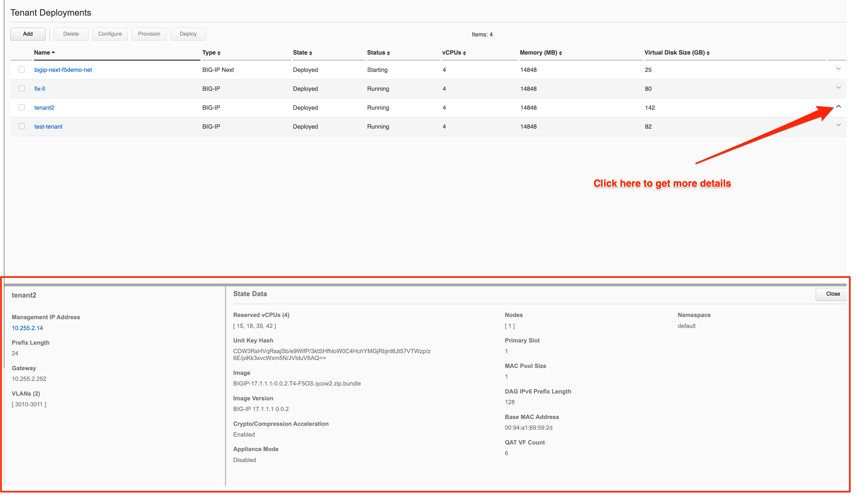Screen dimensions: 862x504
Task: Open the tenant2 link
Action: pyautogui.click(x=44, y=107)
